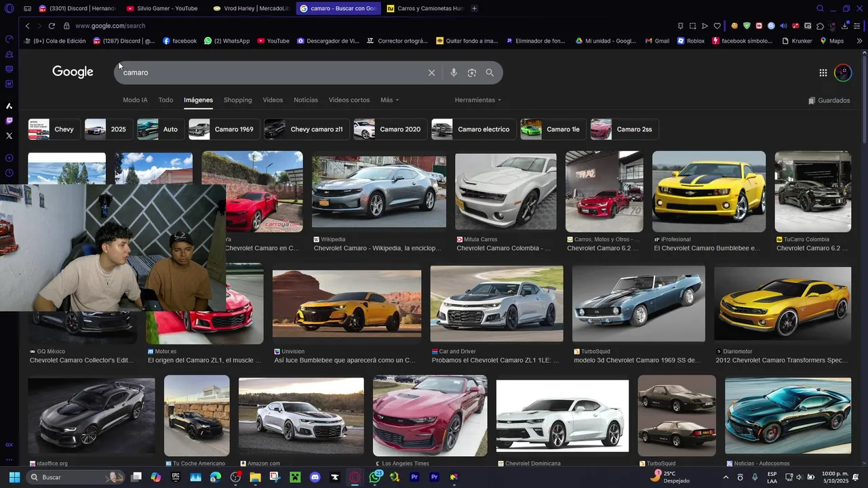Image resolution: width=868 pixels, height=488 pixels.
Task: Switch to the Shopping tab
Action: [237, 100]
